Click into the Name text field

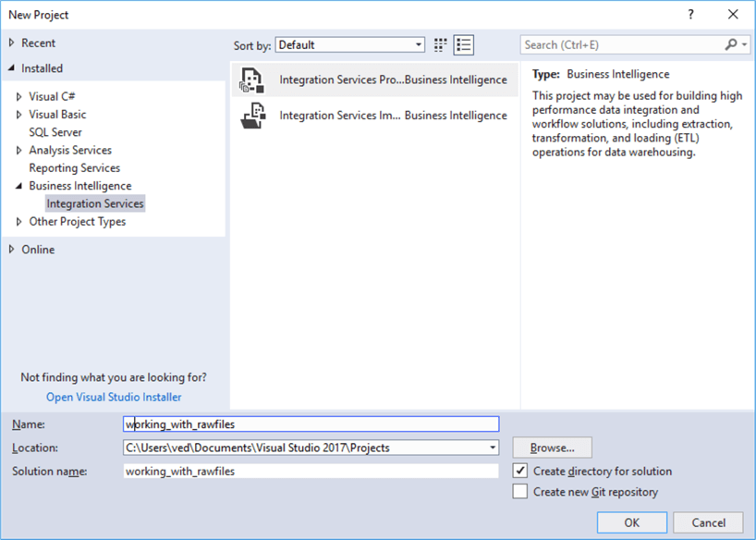coord(311,424)
